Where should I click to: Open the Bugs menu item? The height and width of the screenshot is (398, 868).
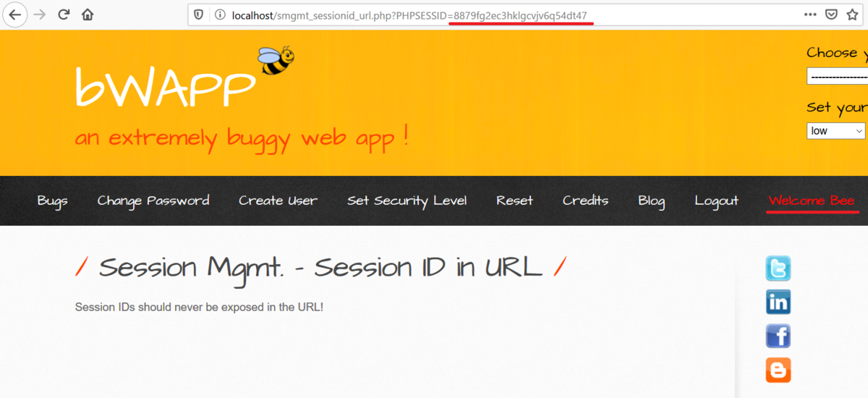53,201
